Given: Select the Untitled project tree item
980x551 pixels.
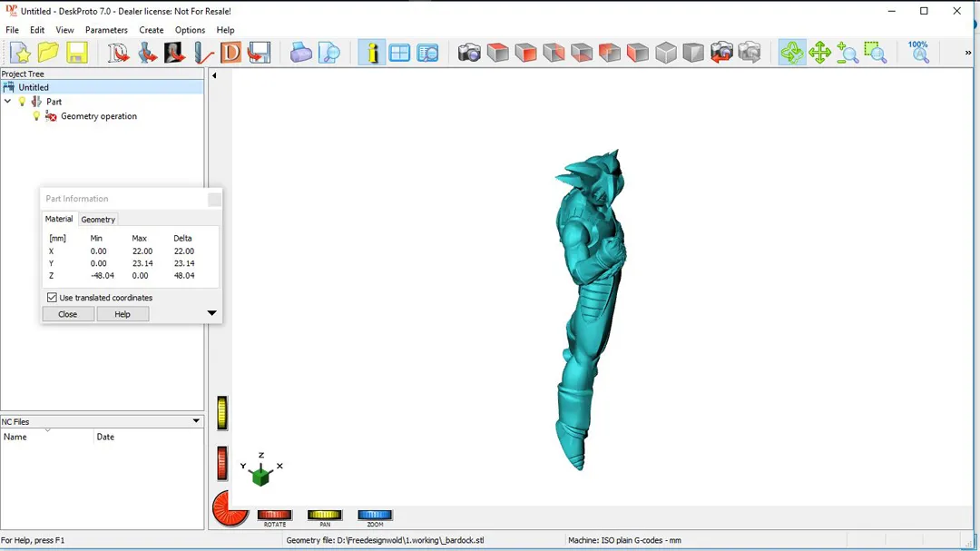Looking at the screenshot, I should point(34,87).
